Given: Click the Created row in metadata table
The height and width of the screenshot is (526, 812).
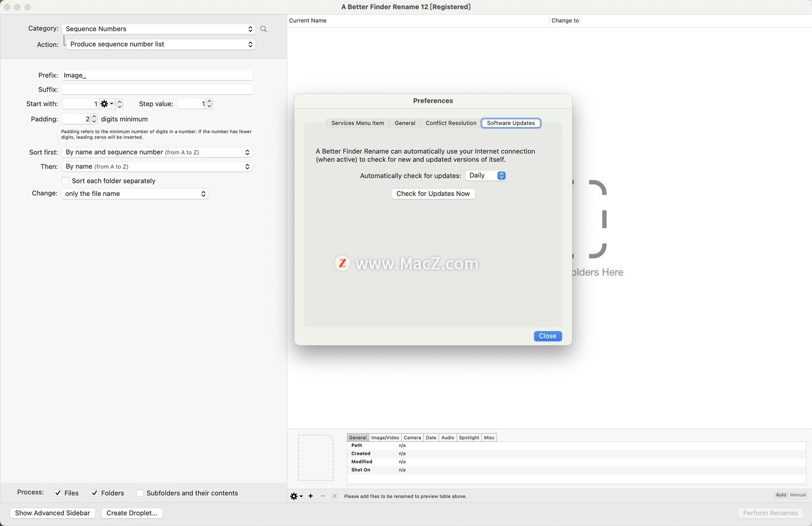Looking at the screenshot, I should 576,454.
